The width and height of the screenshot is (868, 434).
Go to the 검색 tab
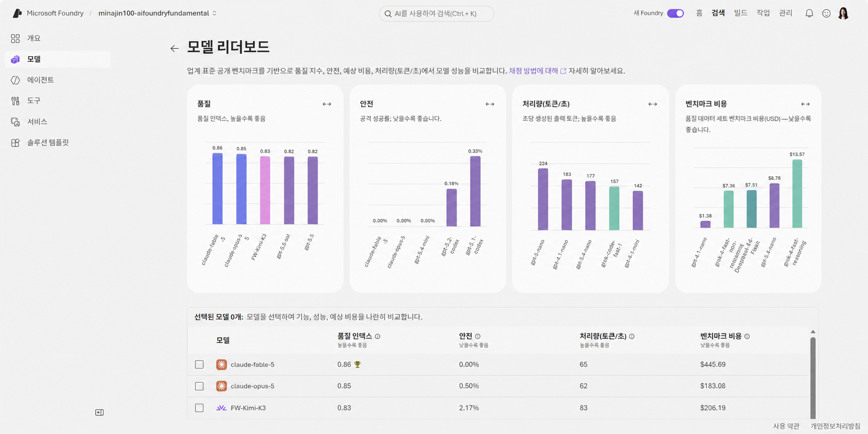pos(718,13)
